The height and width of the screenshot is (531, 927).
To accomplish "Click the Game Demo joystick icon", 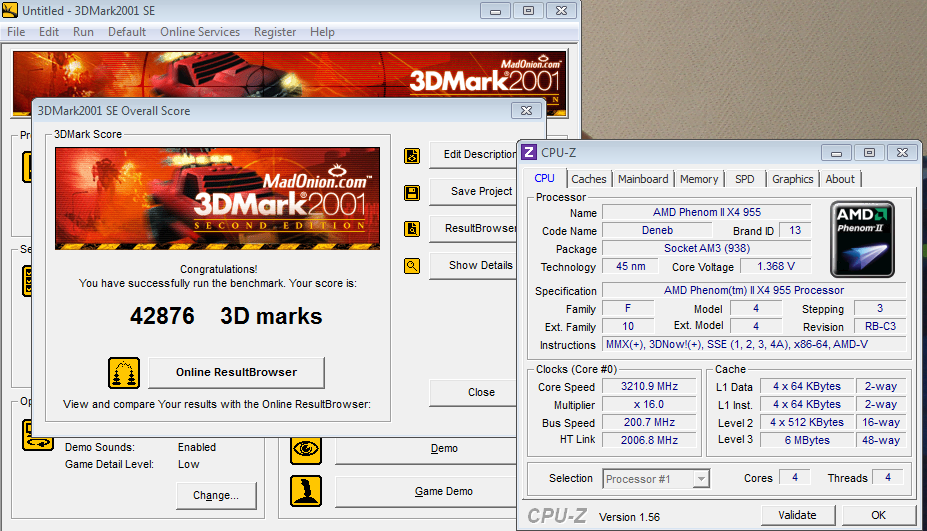I will (x=306, y=491).
